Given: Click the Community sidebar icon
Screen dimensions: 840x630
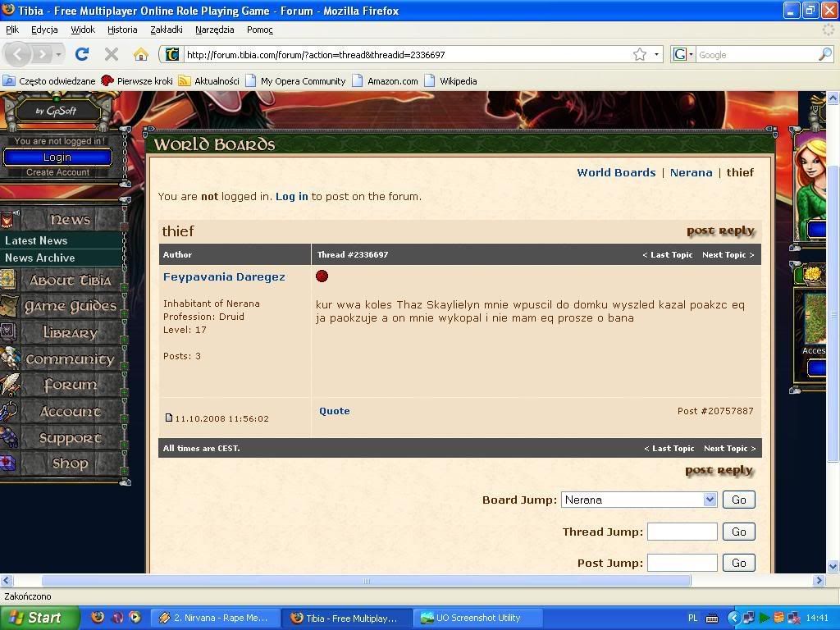Looking at the screenshot, I should click(10, 358).
